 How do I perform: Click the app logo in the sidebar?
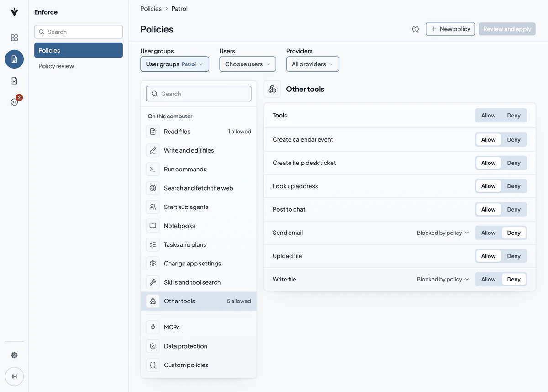point(14,12)
